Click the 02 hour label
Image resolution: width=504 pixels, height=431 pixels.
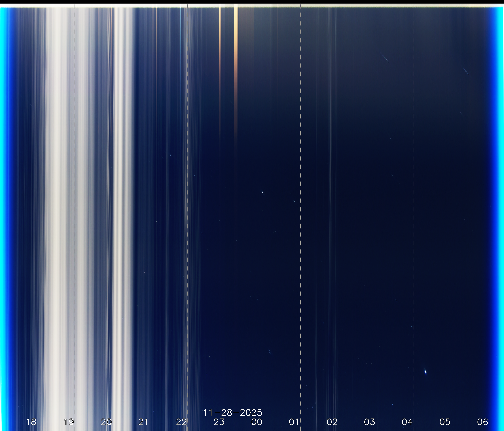point(332,422)
